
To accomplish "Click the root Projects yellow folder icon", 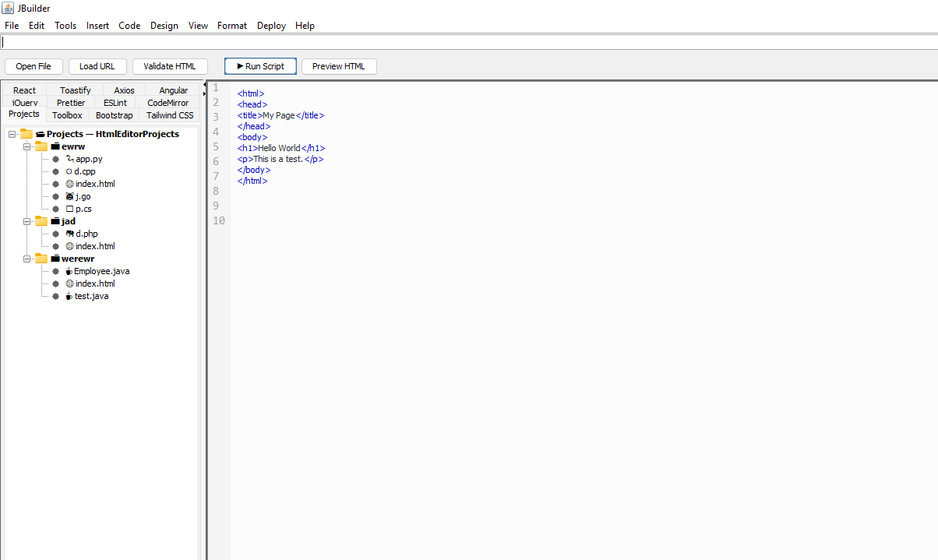I will tap(26, 134).
